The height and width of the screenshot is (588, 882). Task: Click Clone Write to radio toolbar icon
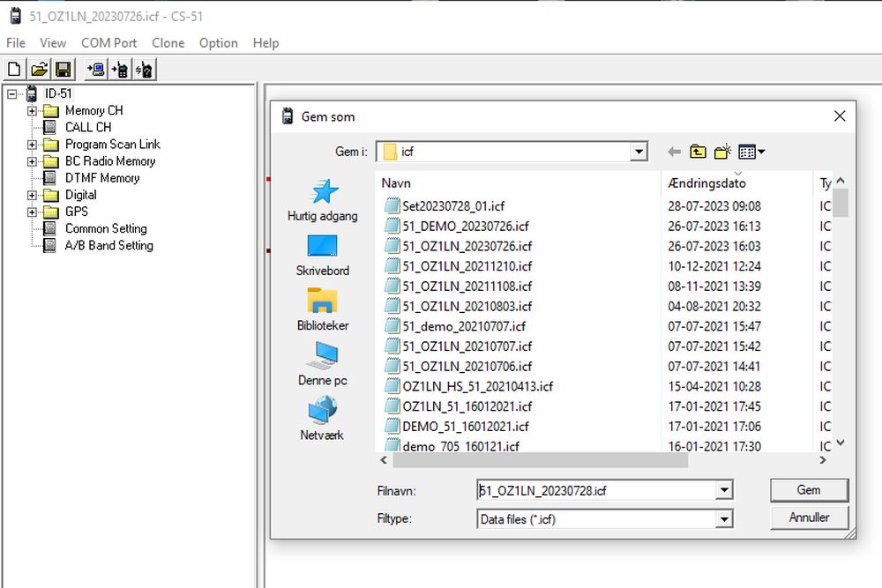click(x=120, y=70)
